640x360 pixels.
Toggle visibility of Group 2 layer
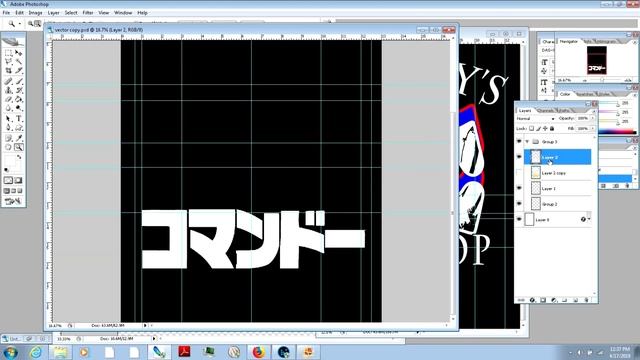[519, 204]
